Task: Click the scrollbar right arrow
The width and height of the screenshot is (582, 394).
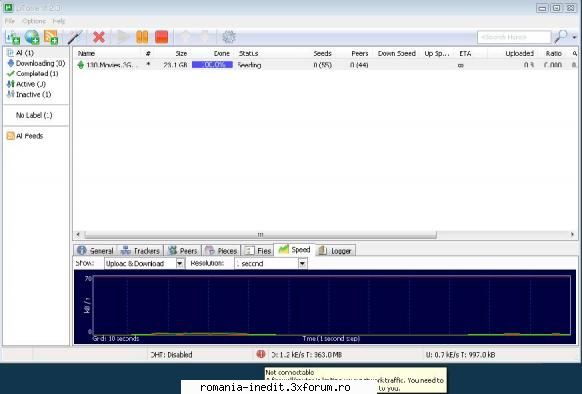Action: click(572, 235)
